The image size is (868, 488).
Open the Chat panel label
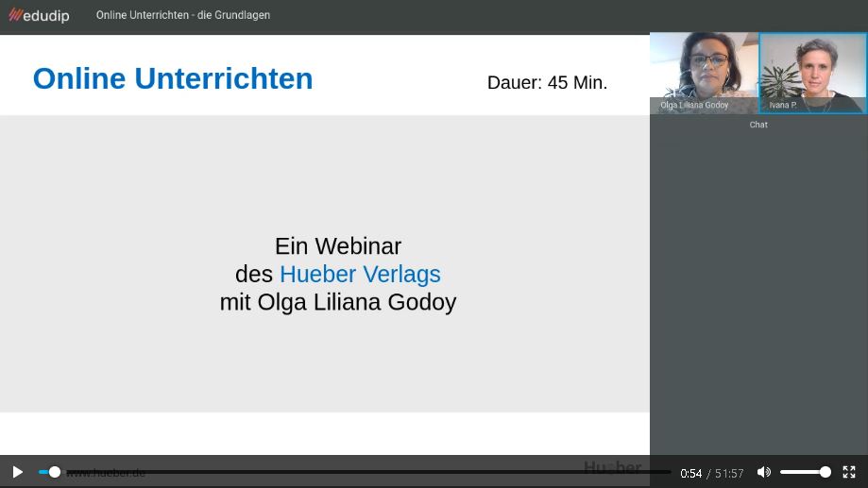758,125
